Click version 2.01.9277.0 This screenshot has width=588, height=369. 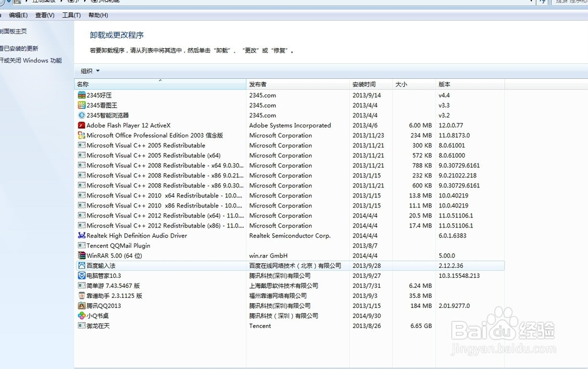(454, 306)
